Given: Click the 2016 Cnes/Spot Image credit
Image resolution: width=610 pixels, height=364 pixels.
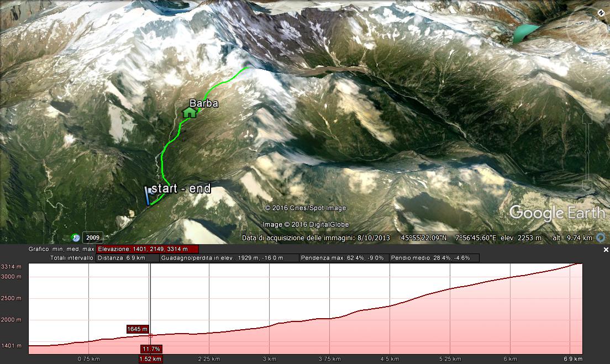Looking at the screenshot, I should 304,208.
